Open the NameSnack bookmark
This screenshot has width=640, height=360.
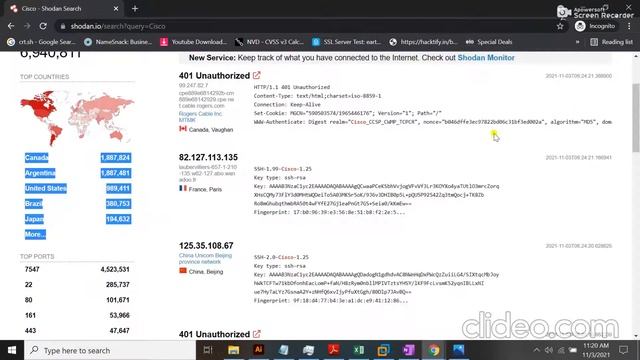[x=118, y=42]
